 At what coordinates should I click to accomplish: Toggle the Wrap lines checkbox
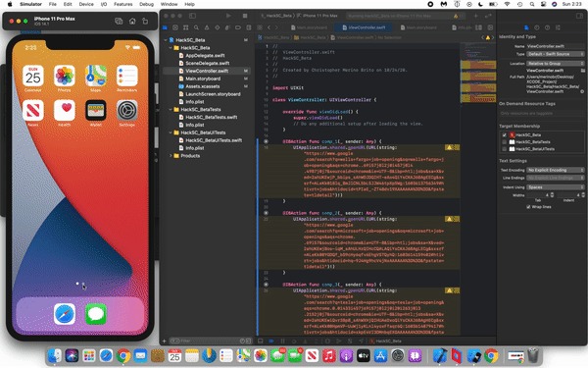[x=528, y=207]
